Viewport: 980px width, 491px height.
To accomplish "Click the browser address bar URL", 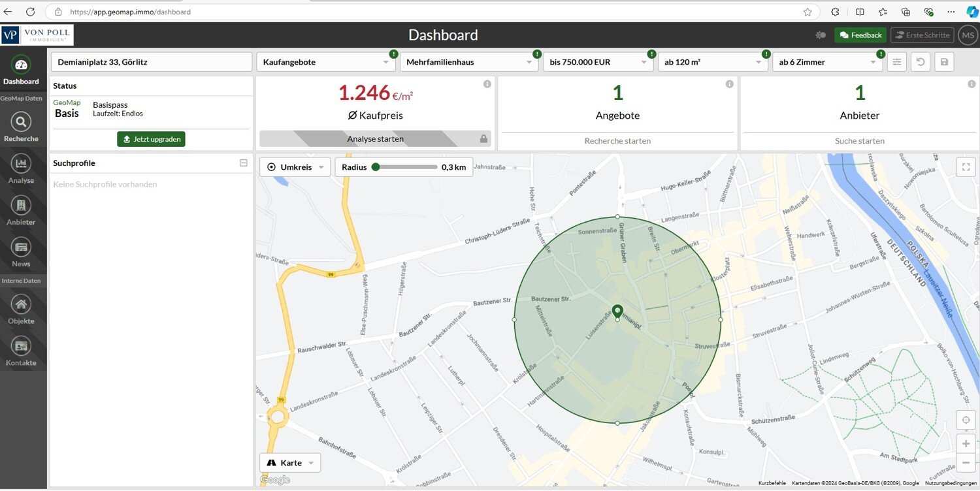I will [130, 12].
